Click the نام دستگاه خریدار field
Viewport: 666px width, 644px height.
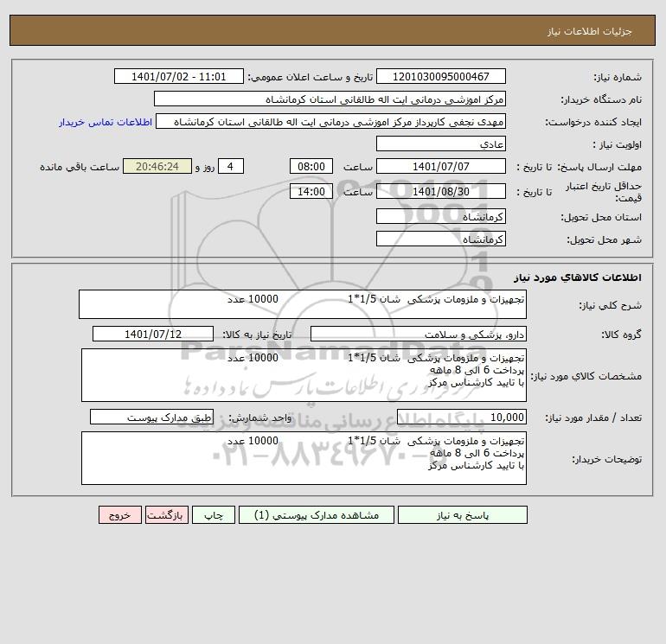point(330,99)
